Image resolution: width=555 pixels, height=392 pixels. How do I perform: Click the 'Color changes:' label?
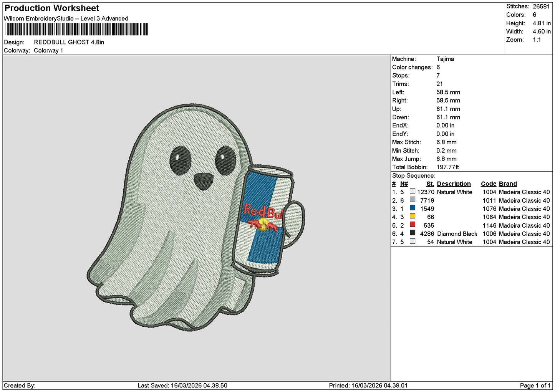(412, 67)
